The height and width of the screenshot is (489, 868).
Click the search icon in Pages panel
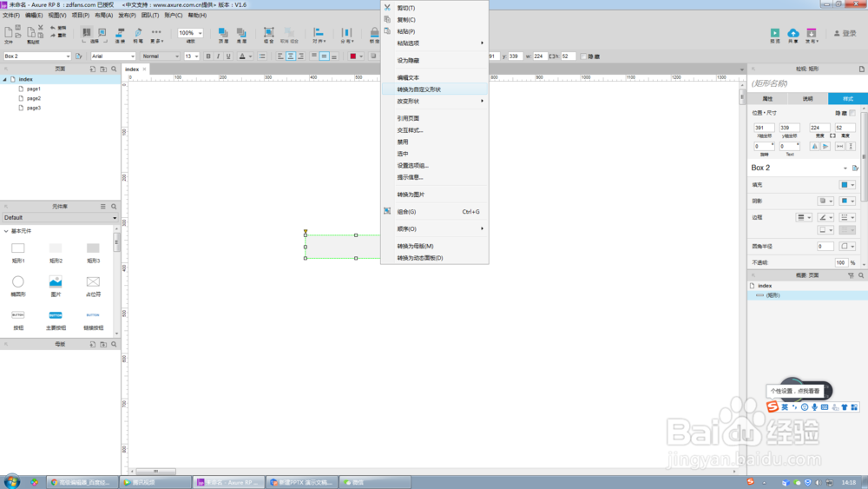point(114,69)
